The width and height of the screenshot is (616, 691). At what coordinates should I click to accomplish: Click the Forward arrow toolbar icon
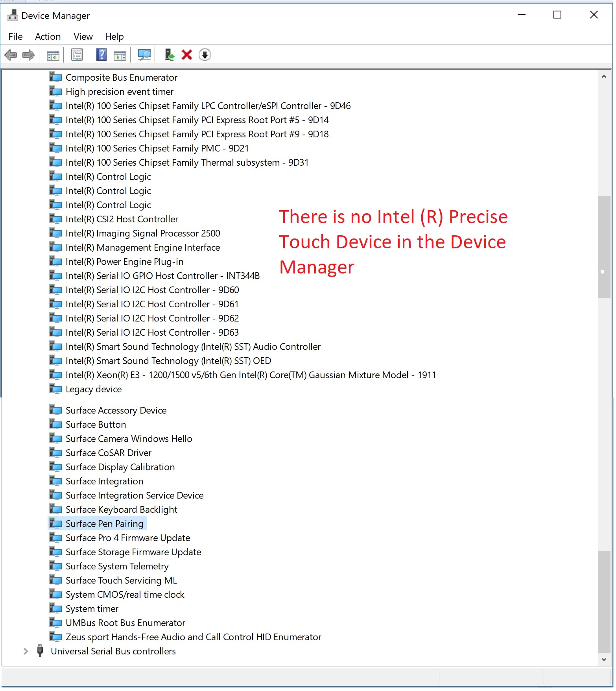click(x=29, y=55)
